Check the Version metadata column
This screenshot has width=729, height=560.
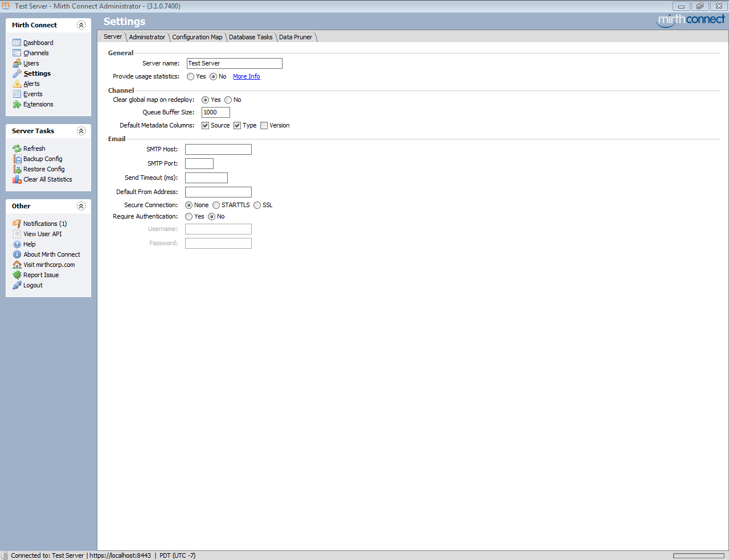coord(264,126)
